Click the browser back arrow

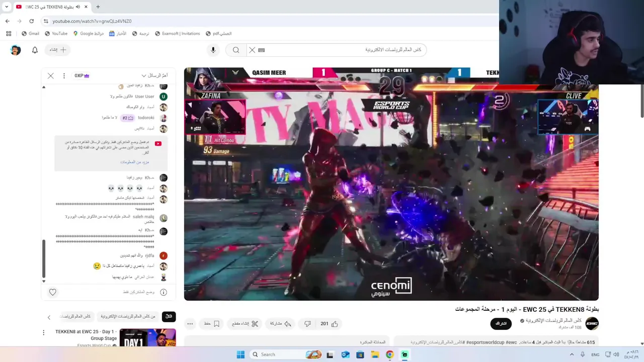[x=7, y=21]
